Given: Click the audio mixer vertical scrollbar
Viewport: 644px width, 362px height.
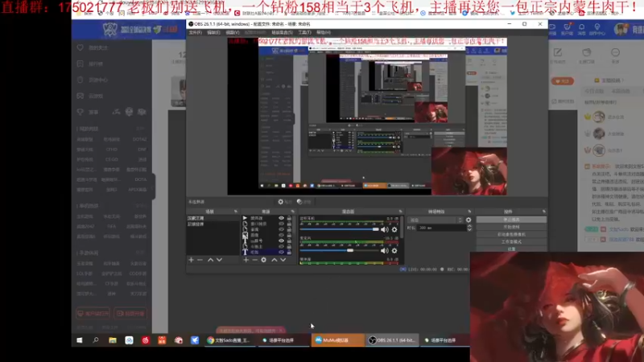Looking at the screenshot, I should [x=402, y=228].
